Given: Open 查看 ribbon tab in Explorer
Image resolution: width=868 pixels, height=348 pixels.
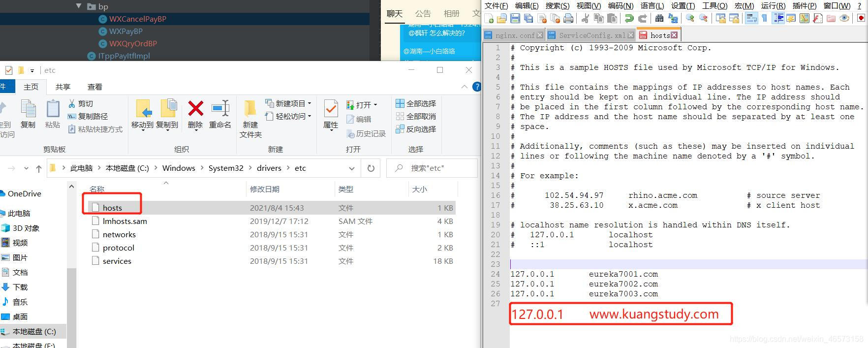Looking at the screenshot, I should [x=94, y=87].
